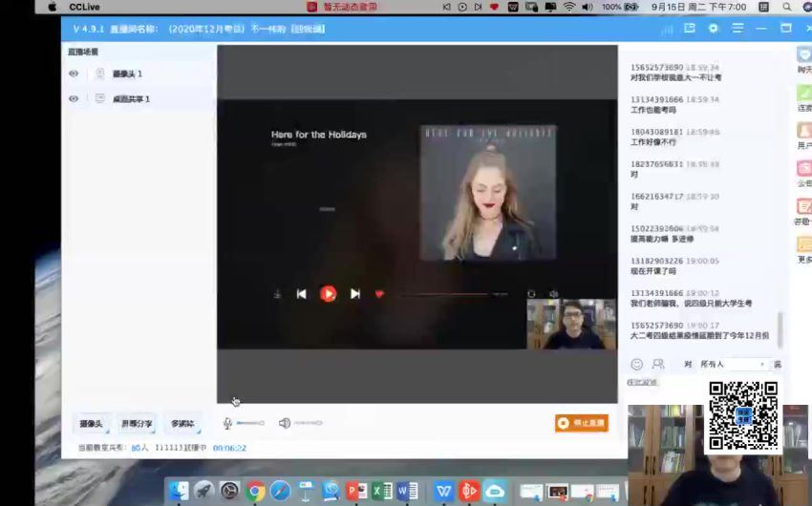Click the song title Here for the Holidays

[x=319, y=135]
